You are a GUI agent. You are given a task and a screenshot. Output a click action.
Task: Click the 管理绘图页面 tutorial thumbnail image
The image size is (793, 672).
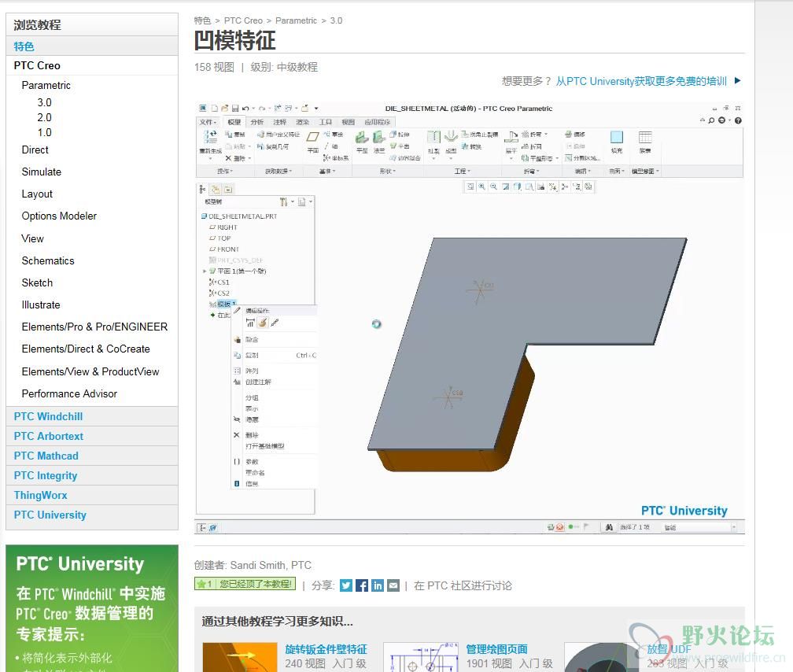point(421,658)
